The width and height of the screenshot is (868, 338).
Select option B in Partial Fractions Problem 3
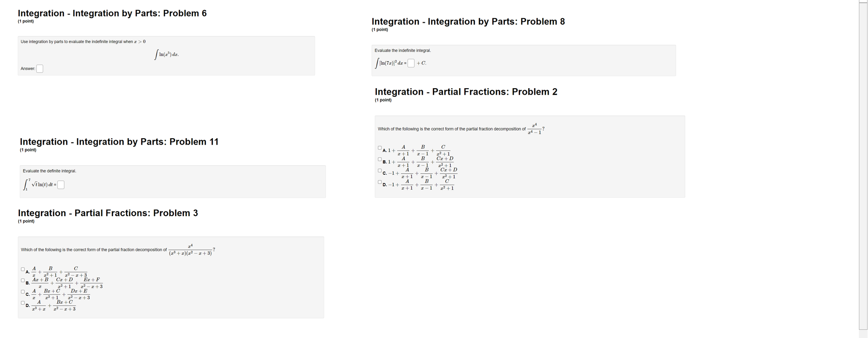coord(22,280)
